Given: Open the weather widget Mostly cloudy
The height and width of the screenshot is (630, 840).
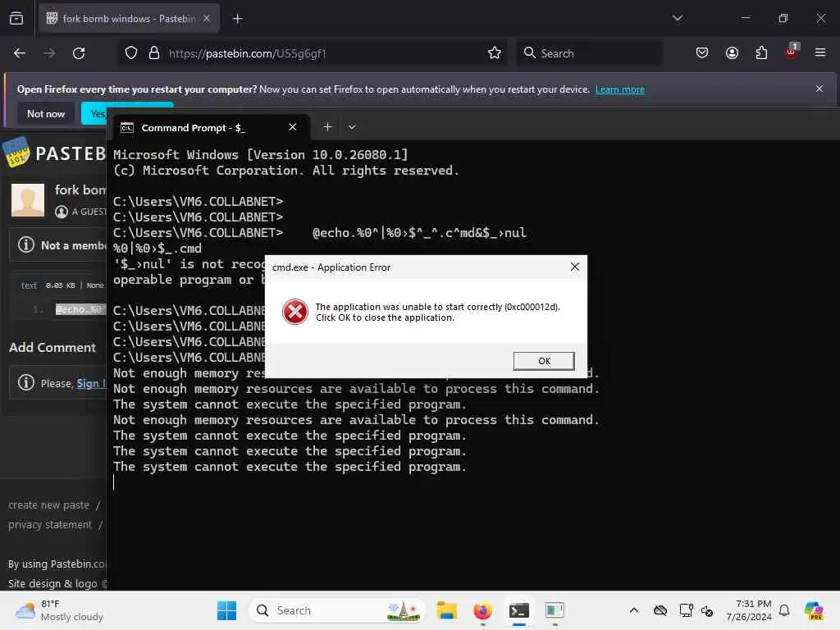Looking at the screenshot, I should pyautogui.click(x=59, y=610).
